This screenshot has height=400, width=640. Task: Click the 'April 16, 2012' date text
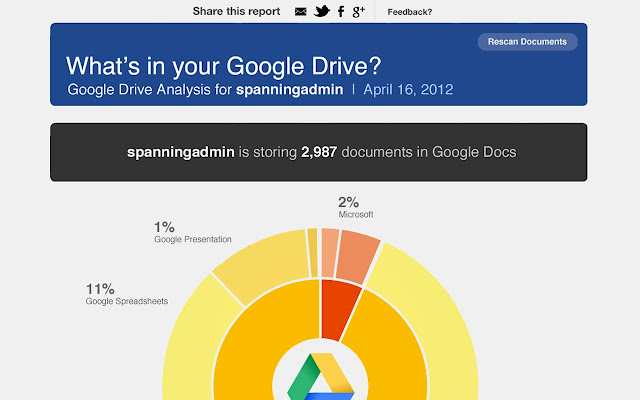pyautogui.click(x=408, y=89)
